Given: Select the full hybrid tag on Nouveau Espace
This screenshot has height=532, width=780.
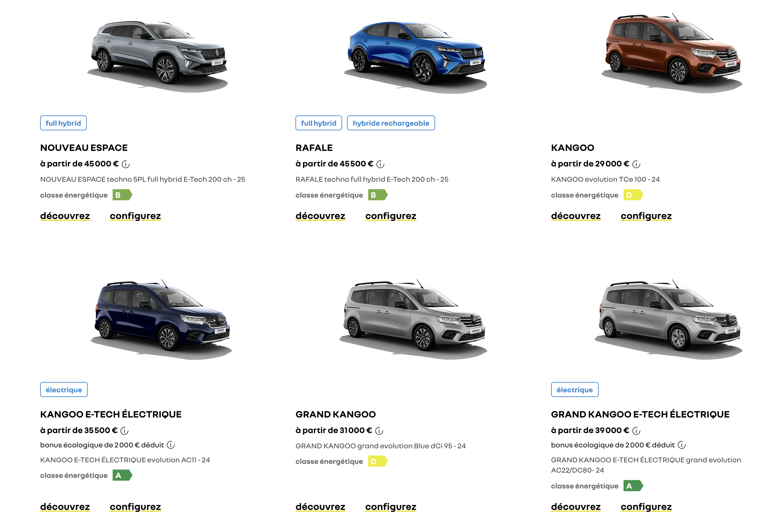Looking at the screenshot, I should pyautogui.click(x=63, y=123).
